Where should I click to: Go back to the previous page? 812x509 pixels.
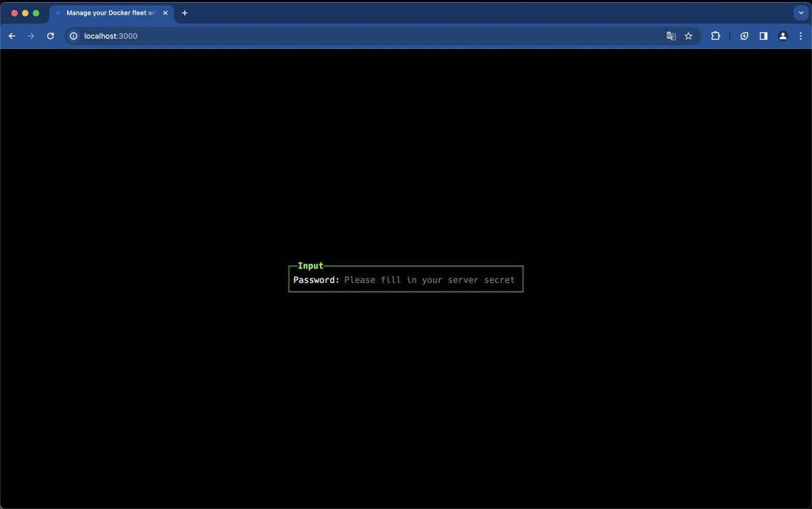point(12,36)
